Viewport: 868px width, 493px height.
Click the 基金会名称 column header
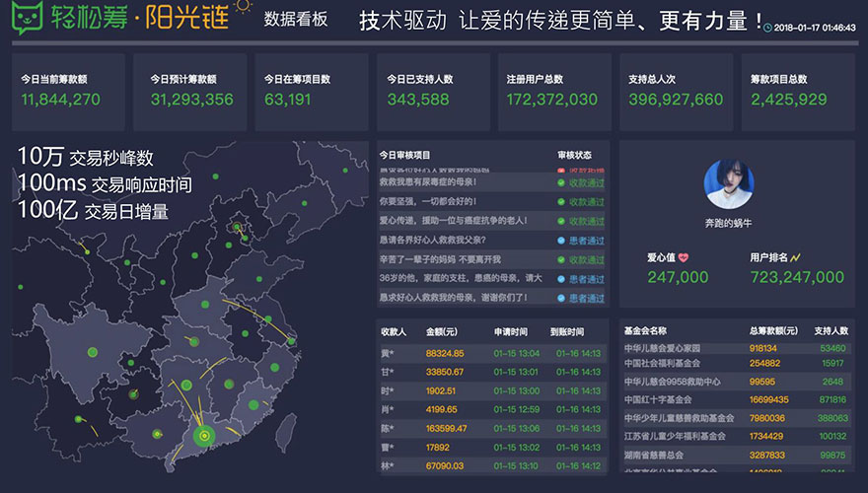[645, 331]
